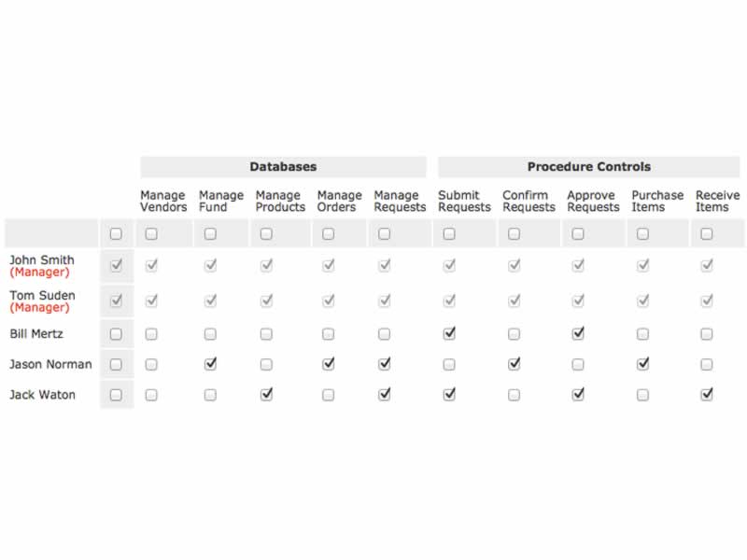Click John Smith's name label
Screen dimensions: 747x560
pyautogui.click(x=42, y=260)
